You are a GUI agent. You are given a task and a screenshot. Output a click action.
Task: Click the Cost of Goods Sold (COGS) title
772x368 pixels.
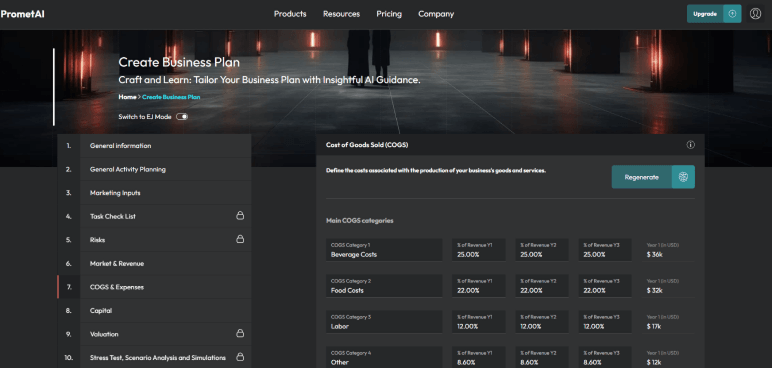pos(367,145)
